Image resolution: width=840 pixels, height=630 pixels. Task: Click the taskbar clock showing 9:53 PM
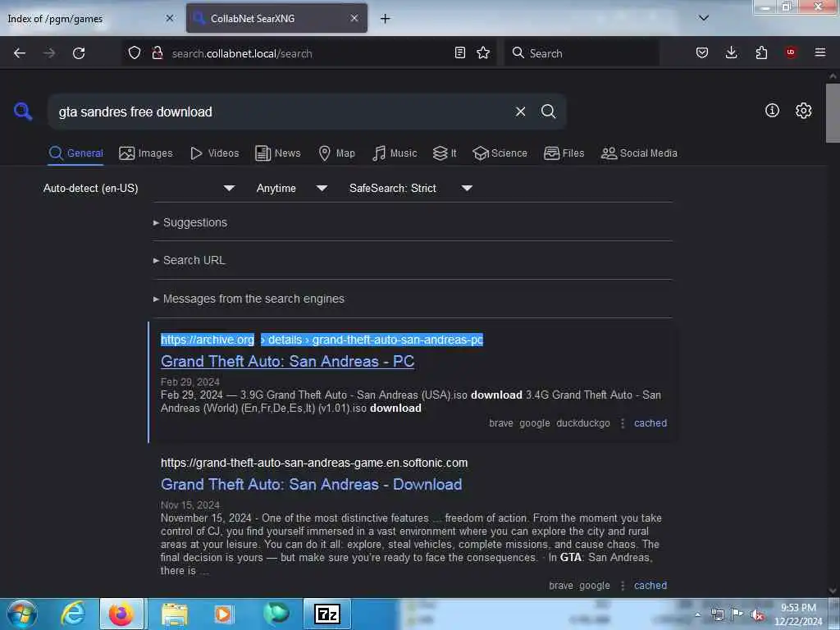[798, 614]
